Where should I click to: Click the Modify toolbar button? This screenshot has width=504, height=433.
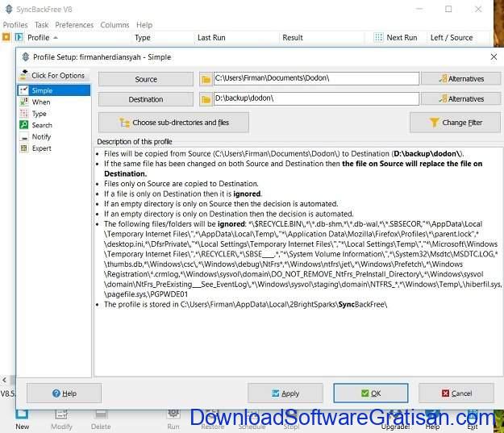point(61,421)
